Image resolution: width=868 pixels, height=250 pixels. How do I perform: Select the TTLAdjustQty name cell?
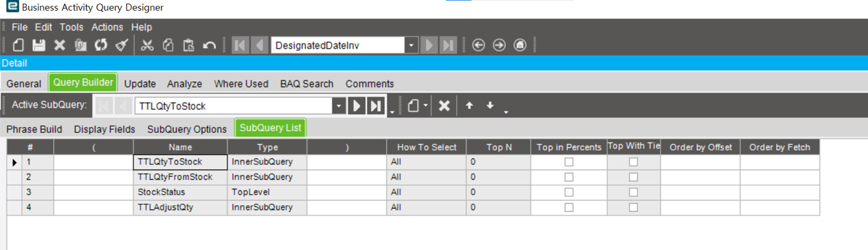point(180,207)
